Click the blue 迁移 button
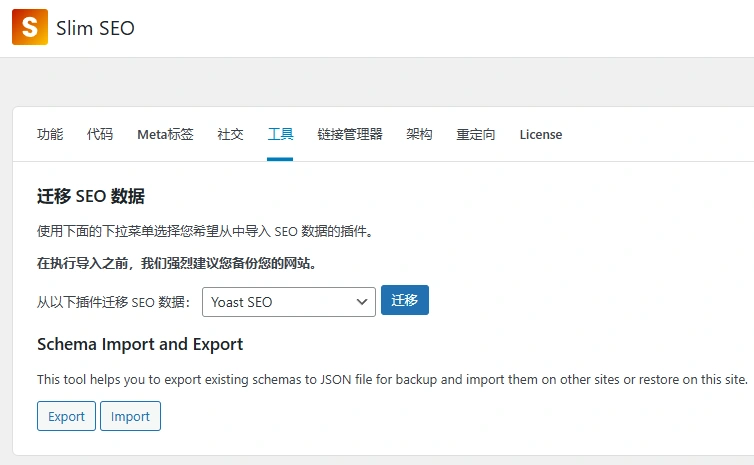Screen dimensions: 754x465 (x=405, y=300)
